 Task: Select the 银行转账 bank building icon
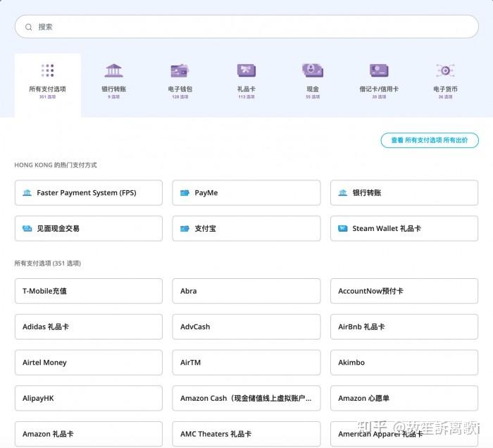tap(114, 70)
